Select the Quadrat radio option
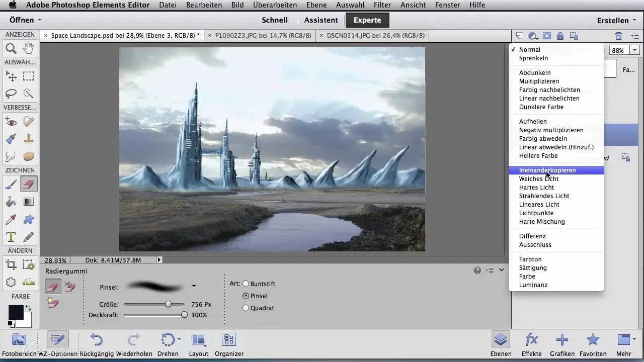Image resolution: width=644 pixels, height=362 pixels. [246, 308]
